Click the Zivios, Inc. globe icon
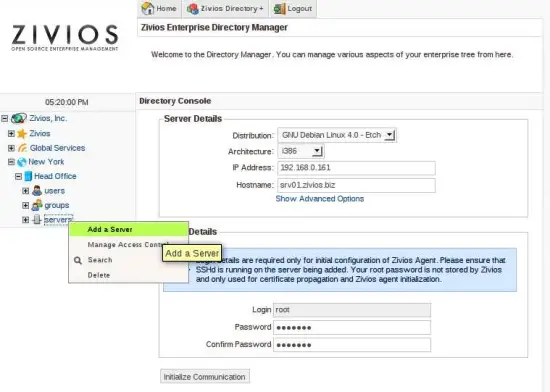 click(x=19, y=119)
